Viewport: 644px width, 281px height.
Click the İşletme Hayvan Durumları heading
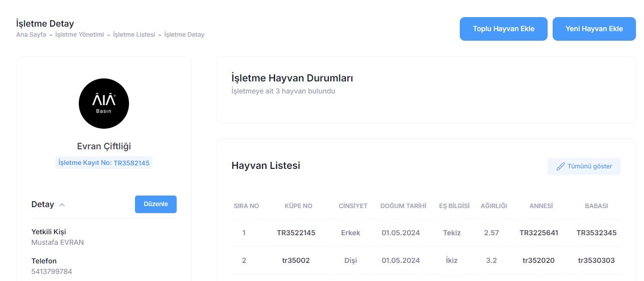pyautogui.click(x=292, y=78)
